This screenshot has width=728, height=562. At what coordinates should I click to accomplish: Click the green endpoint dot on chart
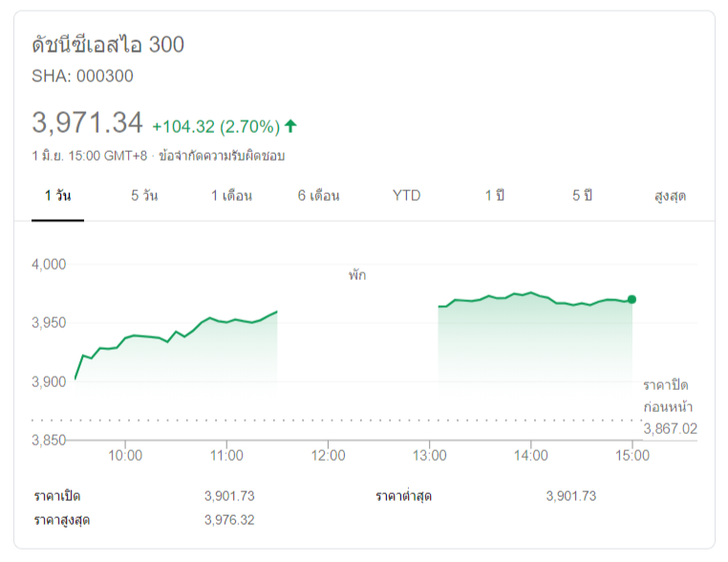[x=632, y=299]
